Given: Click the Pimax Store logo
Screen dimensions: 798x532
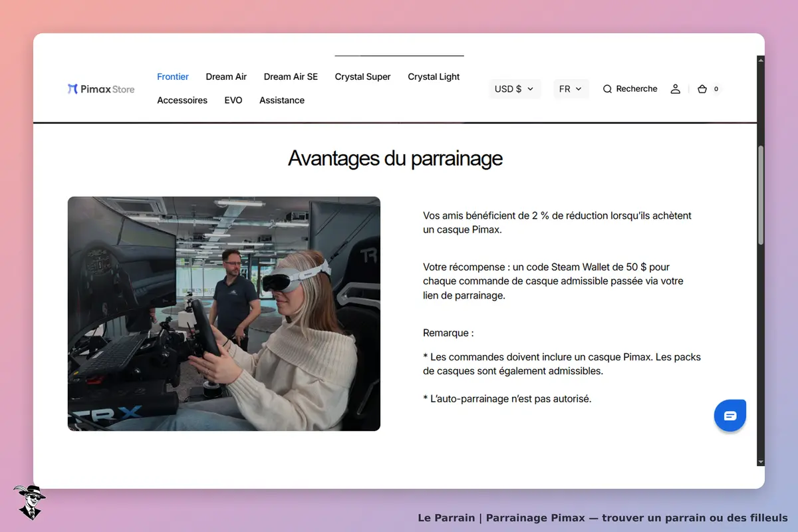Looking at the screenshot, I should coord(101,89).
